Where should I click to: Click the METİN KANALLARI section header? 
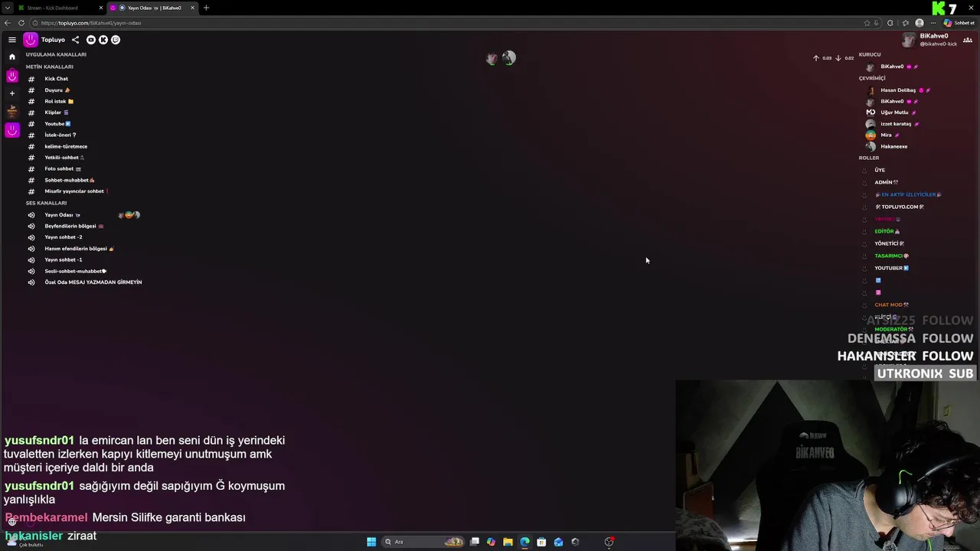pos(50,67)
